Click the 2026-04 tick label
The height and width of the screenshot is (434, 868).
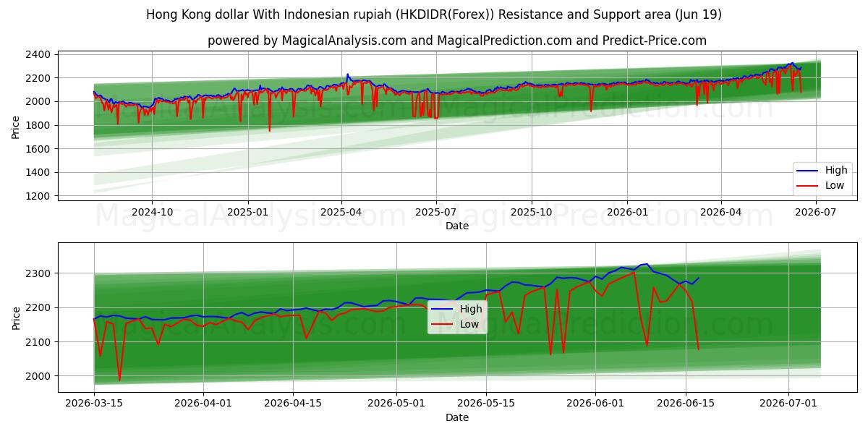point(721,212)
